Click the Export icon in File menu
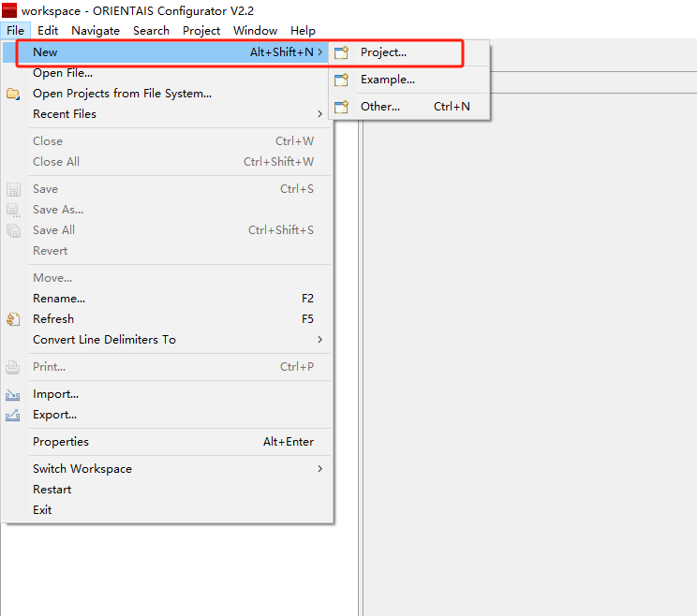 click(x=13, y=416)
